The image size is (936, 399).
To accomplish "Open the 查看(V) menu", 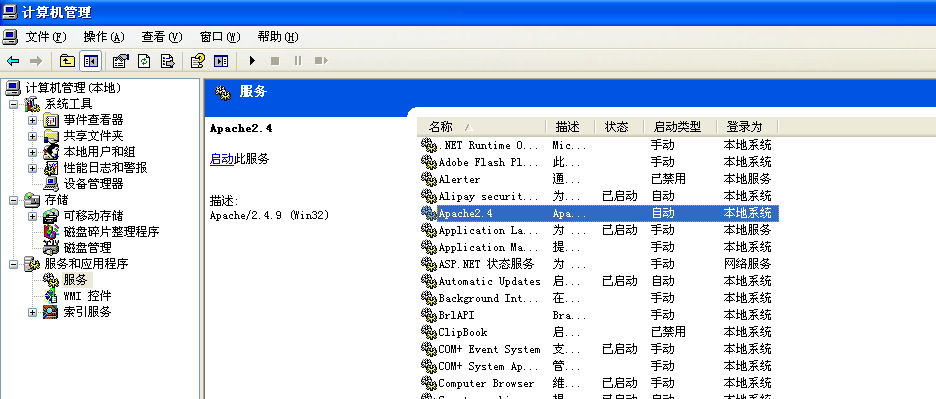I will click(x=162, y=37).
